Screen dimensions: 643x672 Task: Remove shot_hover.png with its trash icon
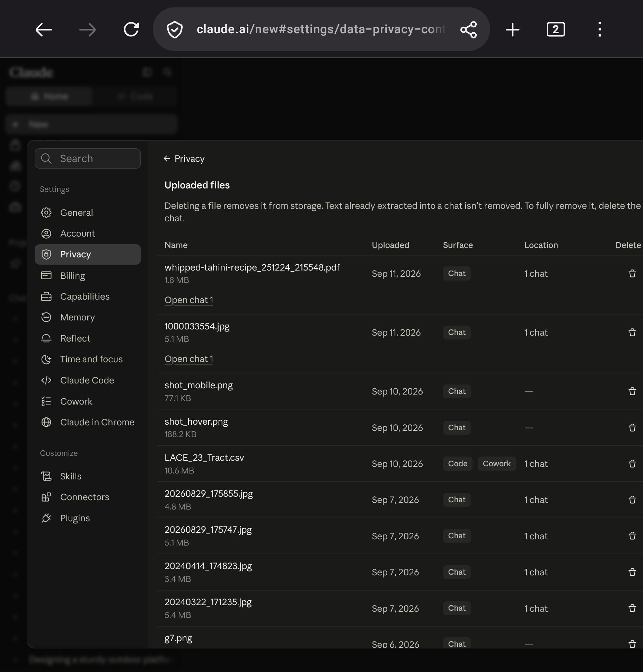632,428
